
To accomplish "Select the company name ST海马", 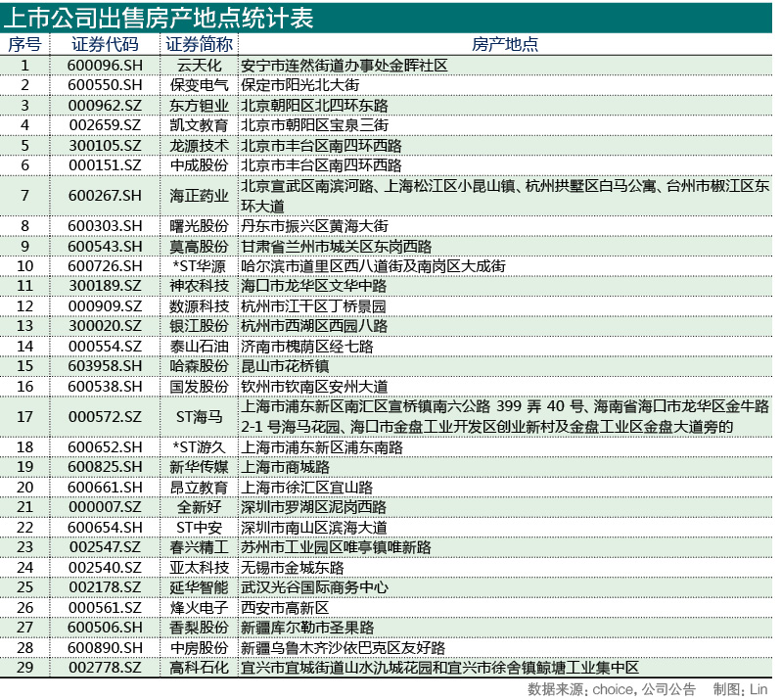I will coord(200,417).
